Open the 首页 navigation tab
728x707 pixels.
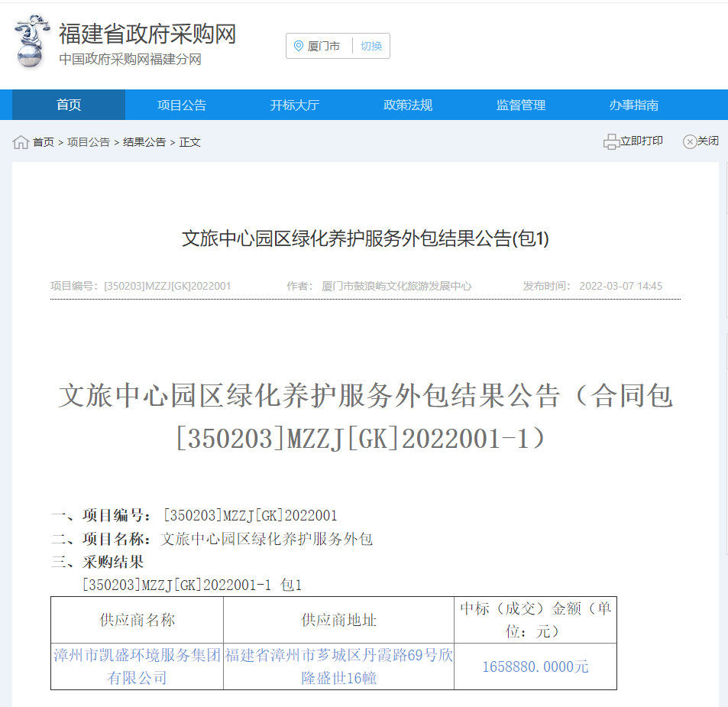69,105
